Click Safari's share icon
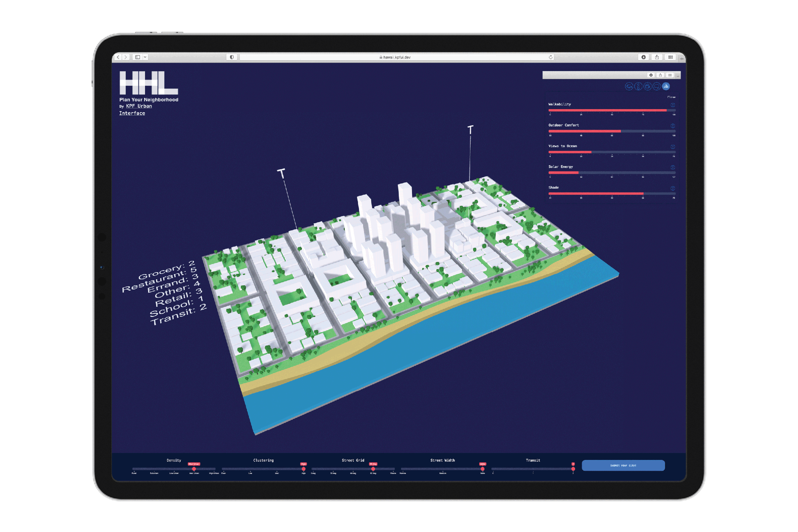Screen dimensions: 798x532 657,57
